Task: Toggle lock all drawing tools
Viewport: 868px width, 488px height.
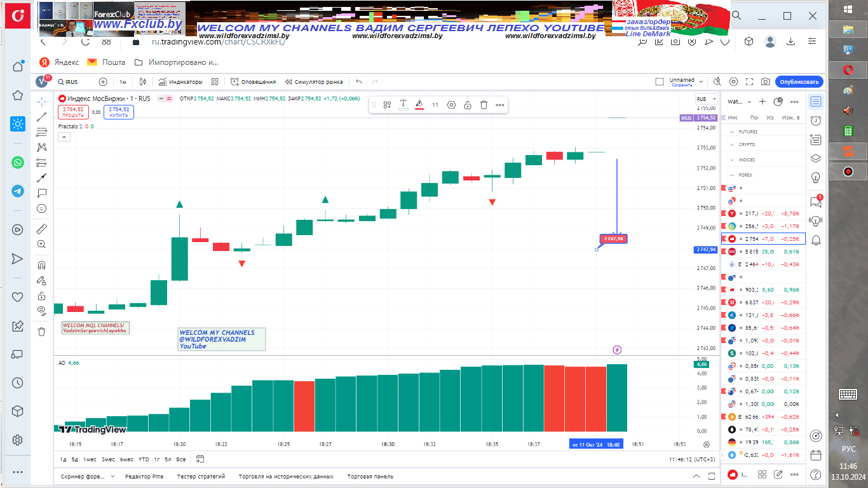Action: (x=42, y=295)
